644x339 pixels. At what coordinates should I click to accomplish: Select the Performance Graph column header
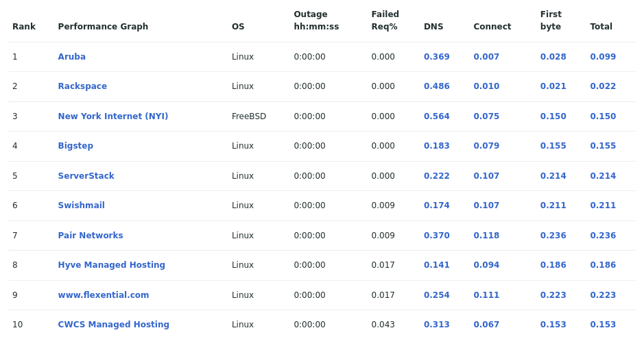pos(103,26)
